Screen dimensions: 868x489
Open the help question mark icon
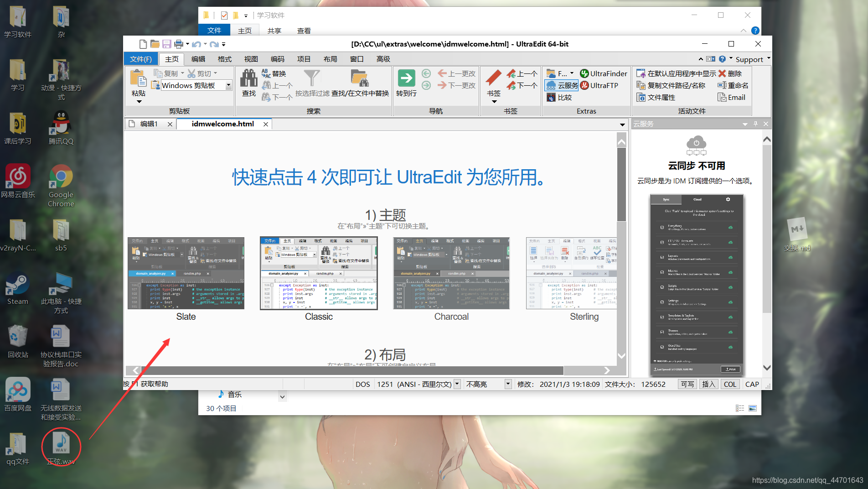coord(722,59)
